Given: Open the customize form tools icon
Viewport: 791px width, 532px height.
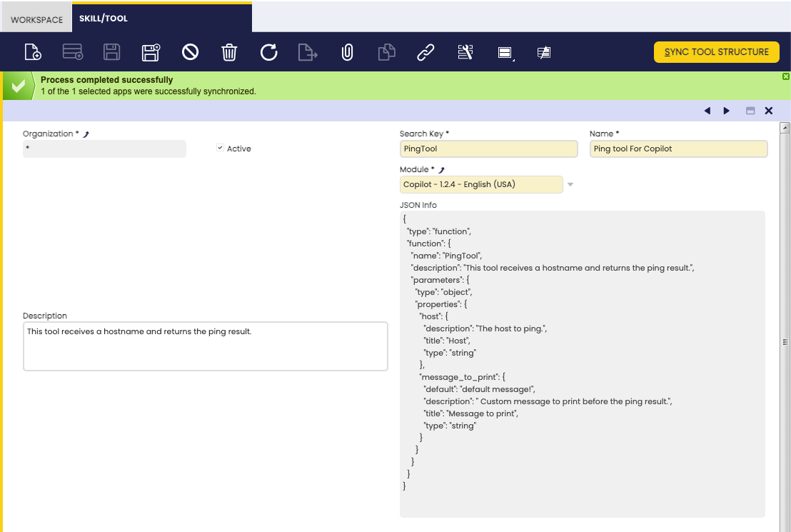Looking at the screenshot, I should click(x=465, y=52).
